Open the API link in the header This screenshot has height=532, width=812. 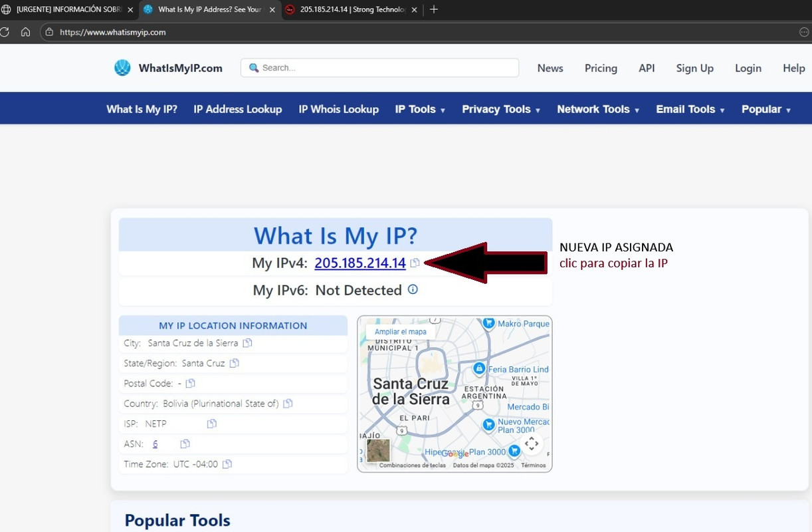(x=647, y=68)
